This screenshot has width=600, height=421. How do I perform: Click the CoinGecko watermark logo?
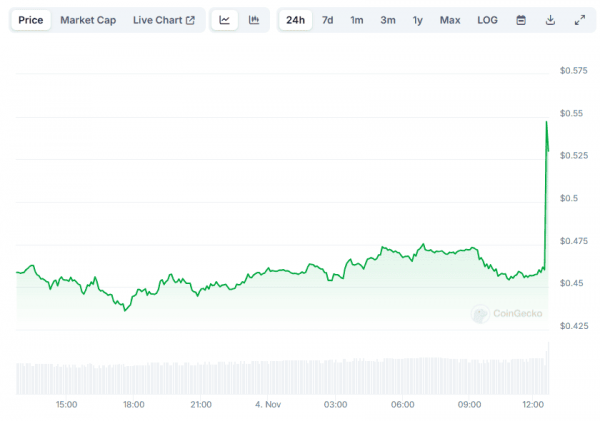(508, 313)
